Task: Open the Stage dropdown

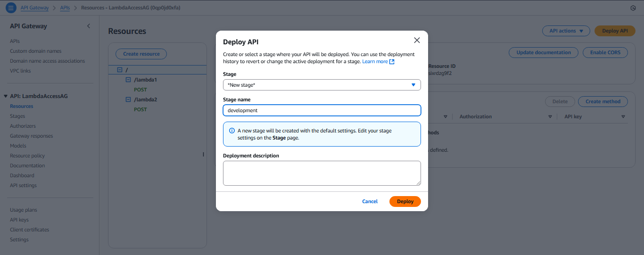Action: tap(322, 85)
